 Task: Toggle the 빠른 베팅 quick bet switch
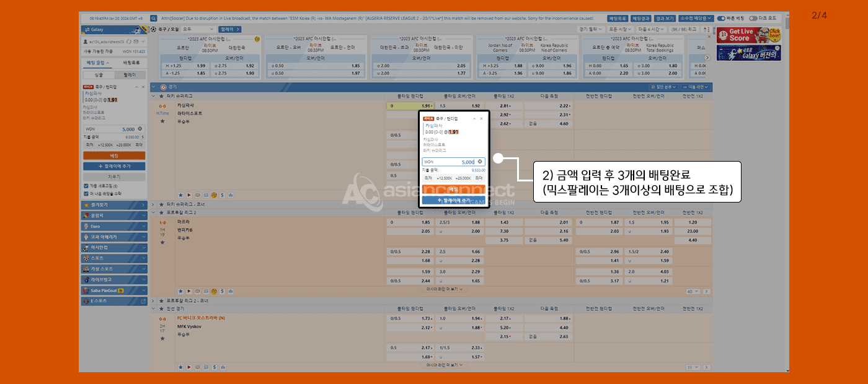point(721,19)
